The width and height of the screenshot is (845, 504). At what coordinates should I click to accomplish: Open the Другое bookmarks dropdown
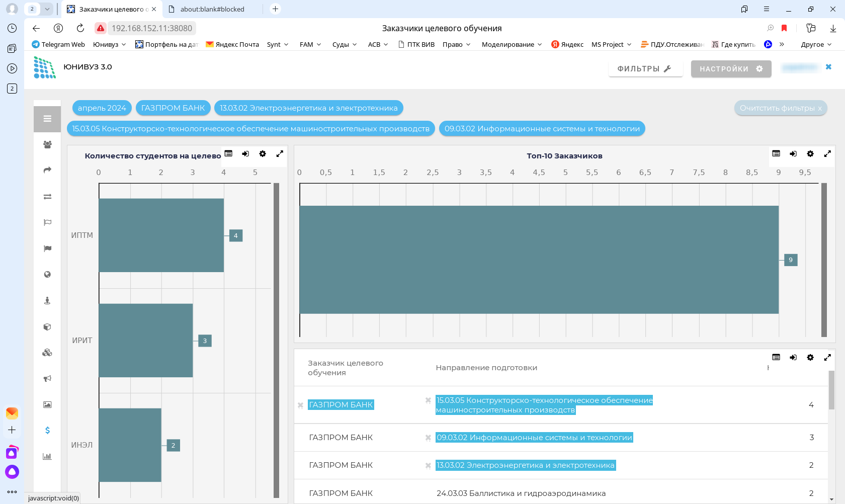816,44
